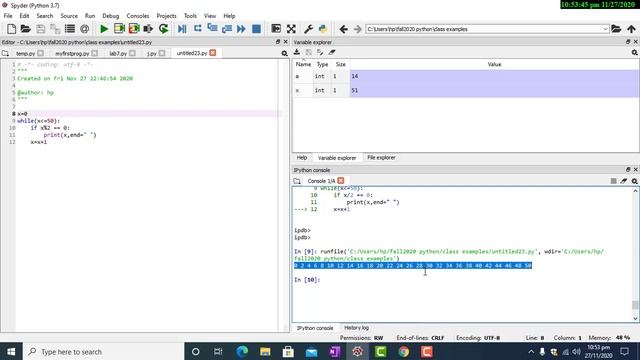Viewport: 640px width, 360px height.
Task: Toggle fullscreen mode icon
Action: coord(291,29)
